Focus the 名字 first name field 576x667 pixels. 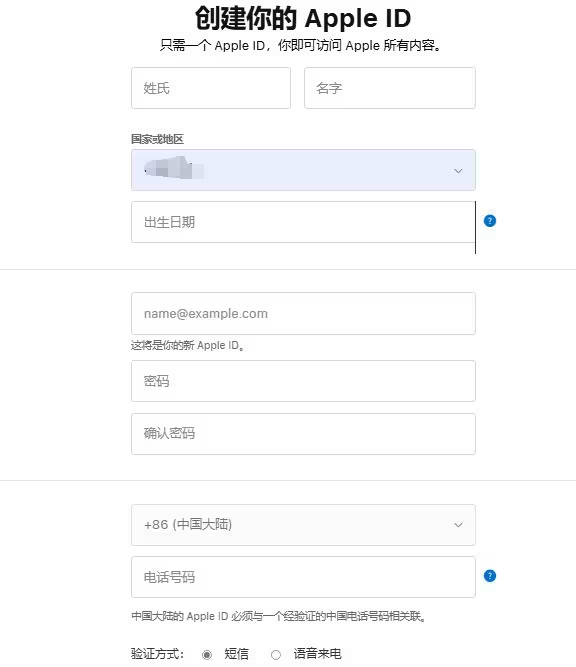tap(390, 88)
